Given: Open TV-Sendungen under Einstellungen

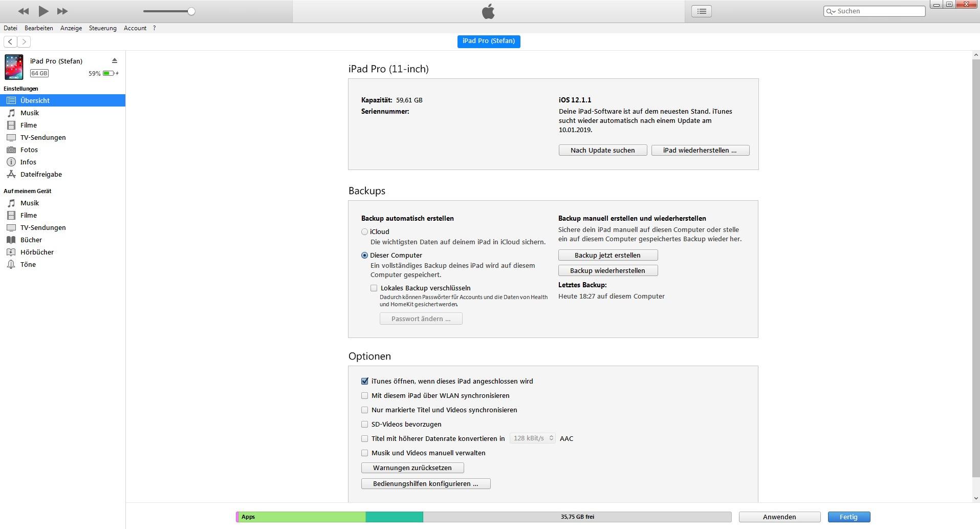Looking at the screenshot, I should tap(62, 137).
